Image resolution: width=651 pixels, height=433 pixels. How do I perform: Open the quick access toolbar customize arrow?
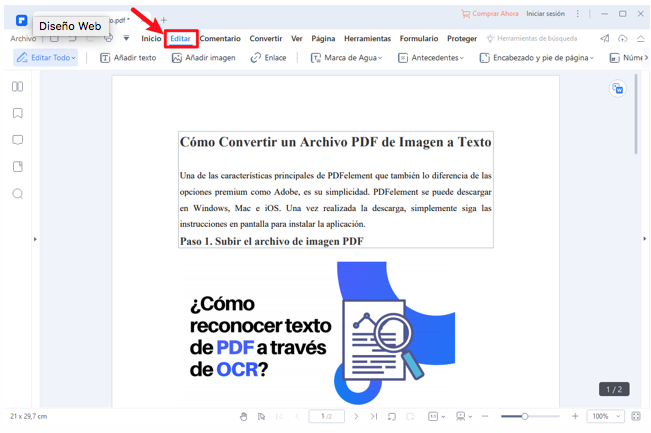point(126,38)
